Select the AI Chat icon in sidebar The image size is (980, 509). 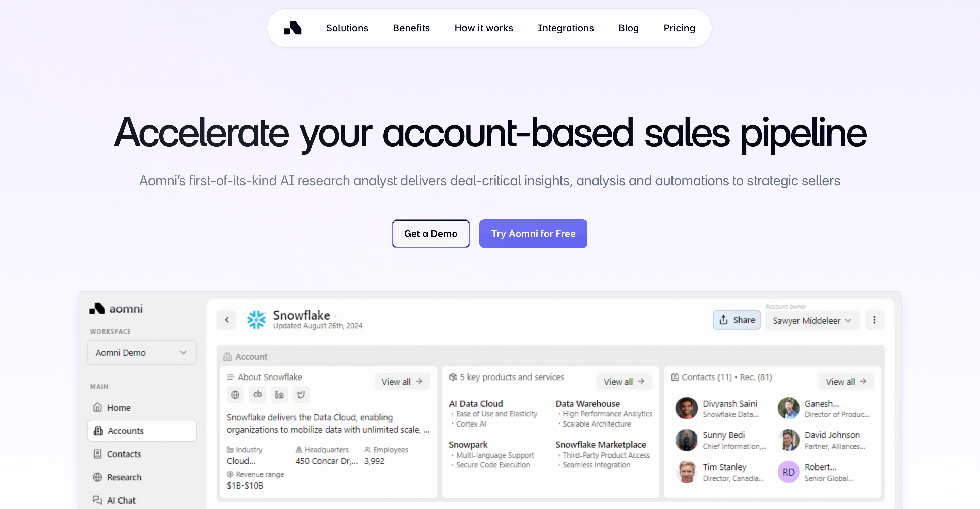coord(98,500)
